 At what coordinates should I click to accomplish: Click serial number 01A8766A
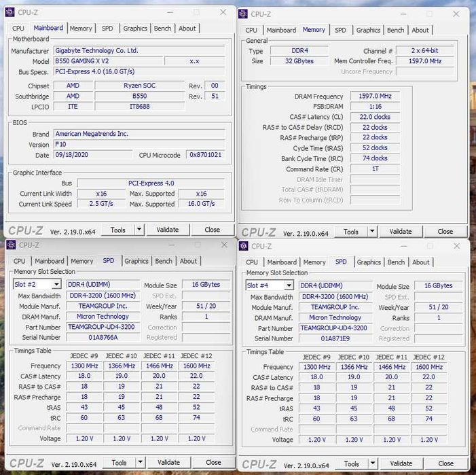coord(103,337)
